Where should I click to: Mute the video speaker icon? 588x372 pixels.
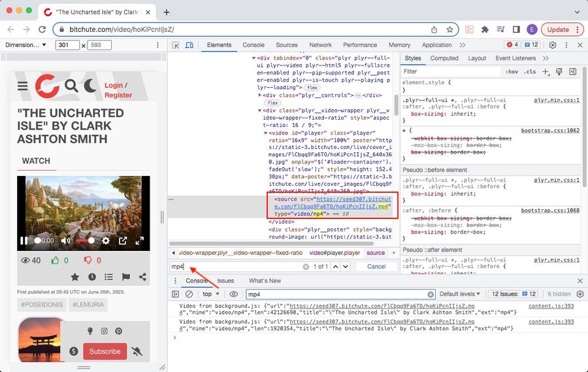point(65,241)
